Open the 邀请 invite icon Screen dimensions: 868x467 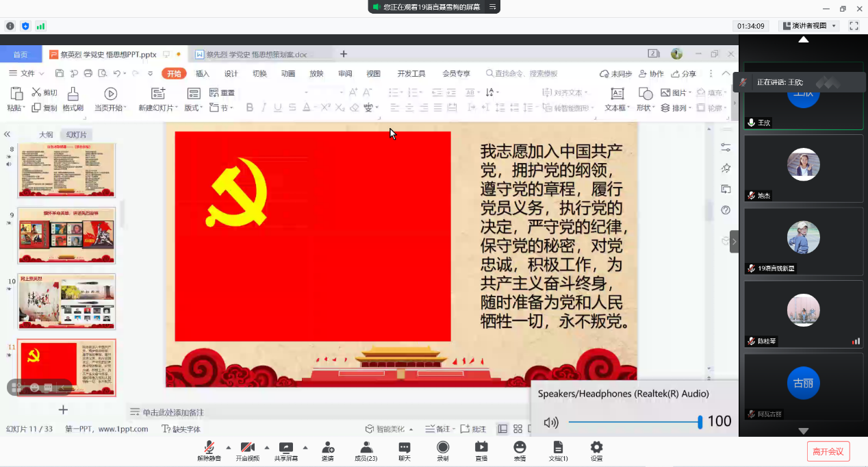tap(328, 447)
